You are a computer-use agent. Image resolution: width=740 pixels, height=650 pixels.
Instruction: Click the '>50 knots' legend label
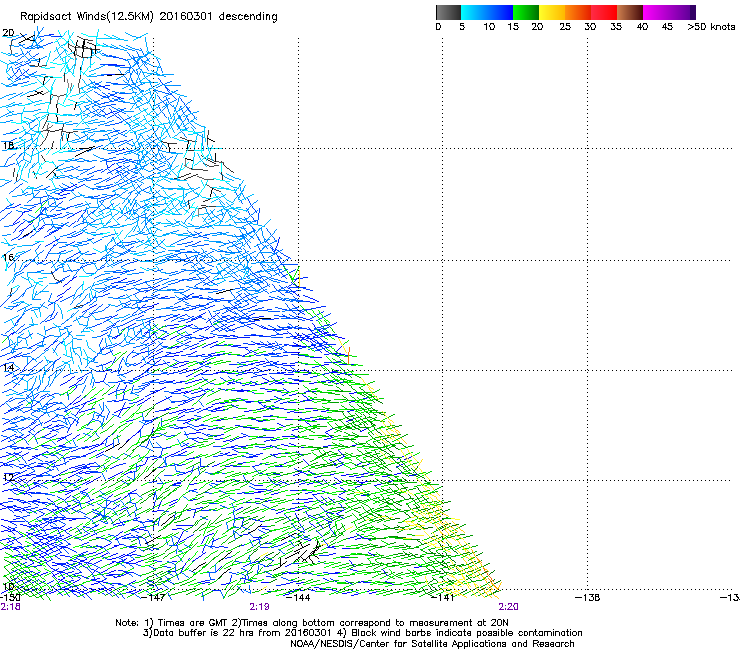[711, 27]
